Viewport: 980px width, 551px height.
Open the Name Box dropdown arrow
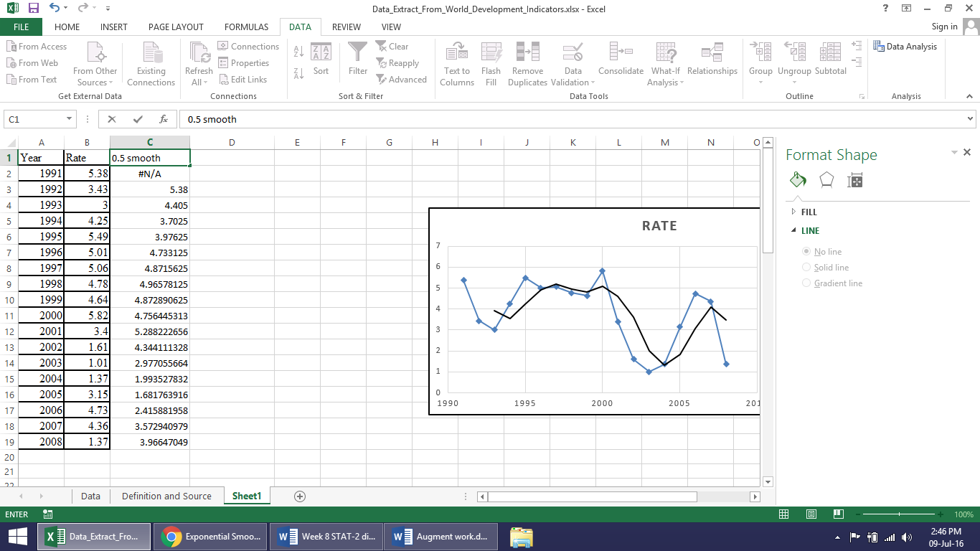70,119
